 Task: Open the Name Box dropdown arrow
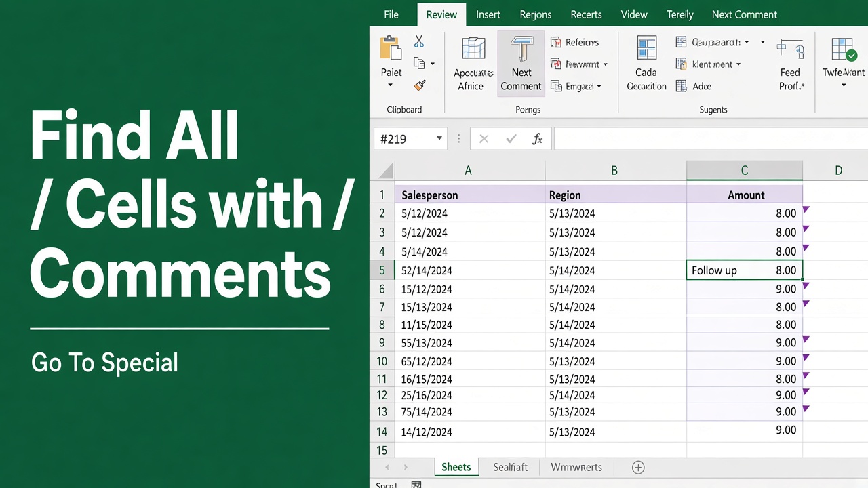coord(439,139)
